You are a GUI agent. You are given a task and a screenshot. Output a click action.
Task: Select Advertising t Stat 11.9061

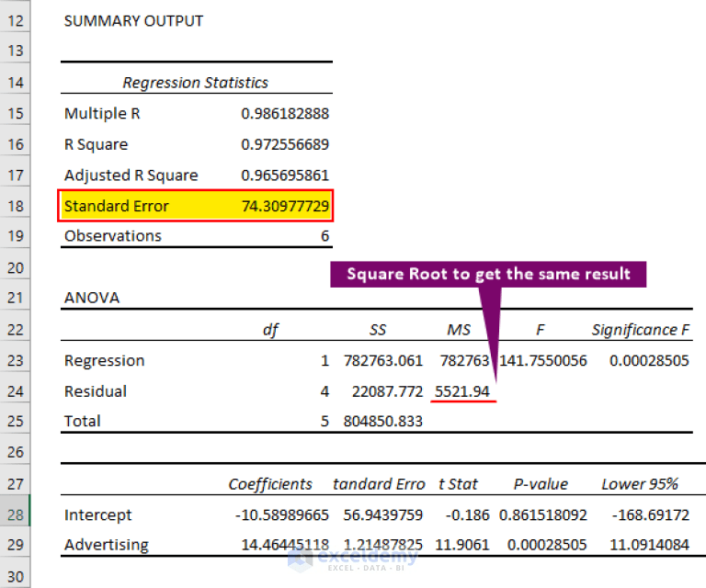tap(462, 545)
